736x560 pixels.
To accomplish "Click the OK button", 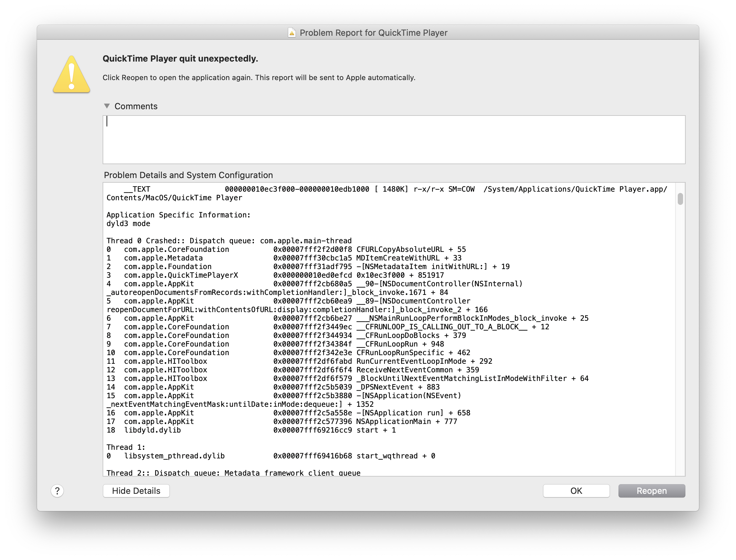I will [576, 491].
